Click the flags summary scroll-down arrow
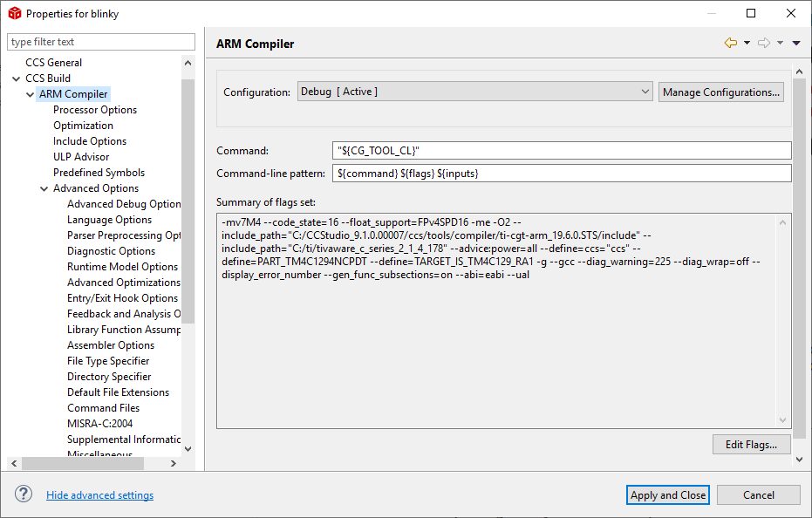The image size is (812, 518). point(782,420)
